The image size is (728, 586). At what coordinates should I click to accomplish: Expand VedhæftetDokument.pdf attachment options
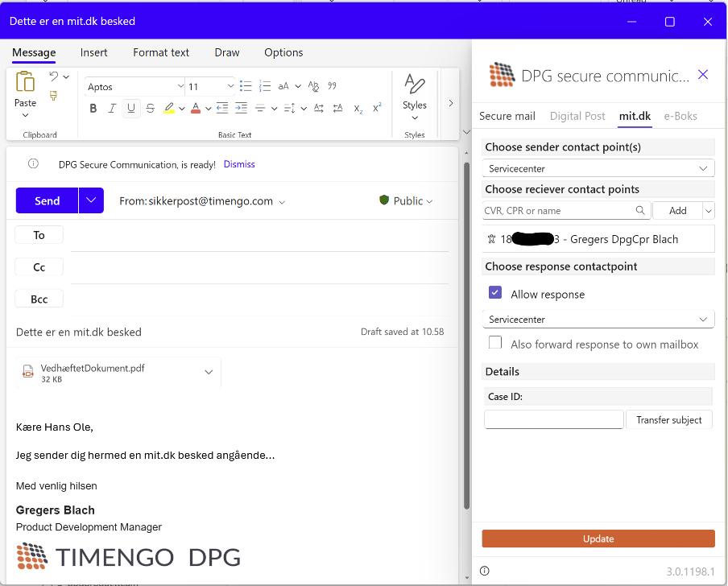click(209, 372)
